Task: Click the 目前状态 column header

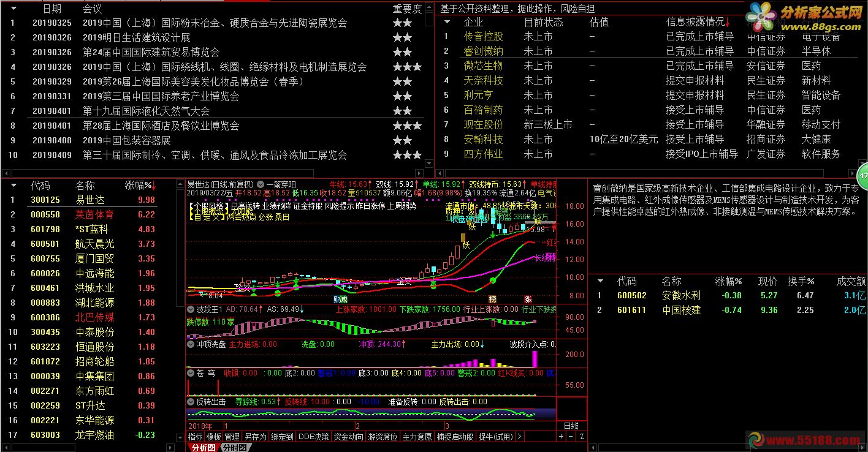Action: 543,22
